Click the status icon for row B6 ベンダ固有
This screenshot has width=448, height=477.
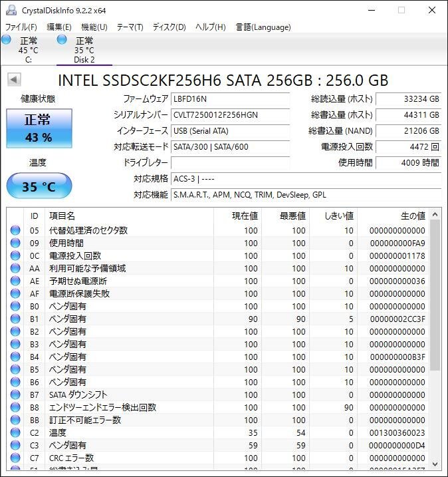point(15,382)
